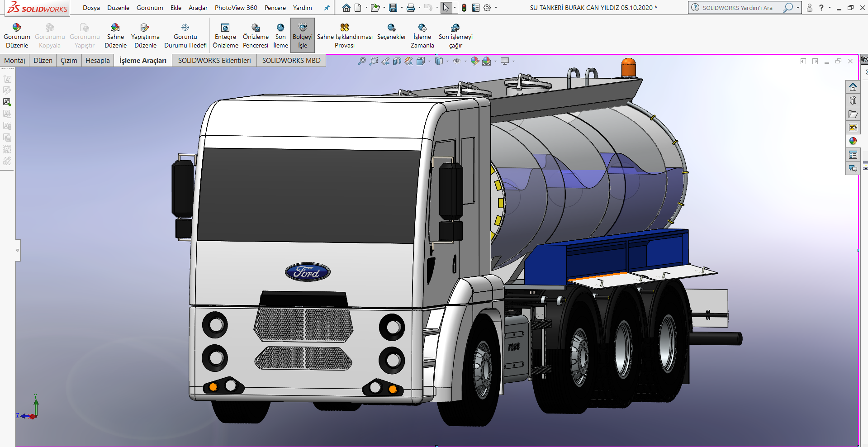Click the New document icon
This screenshot has height=447, width=868.
coord(358,8)
